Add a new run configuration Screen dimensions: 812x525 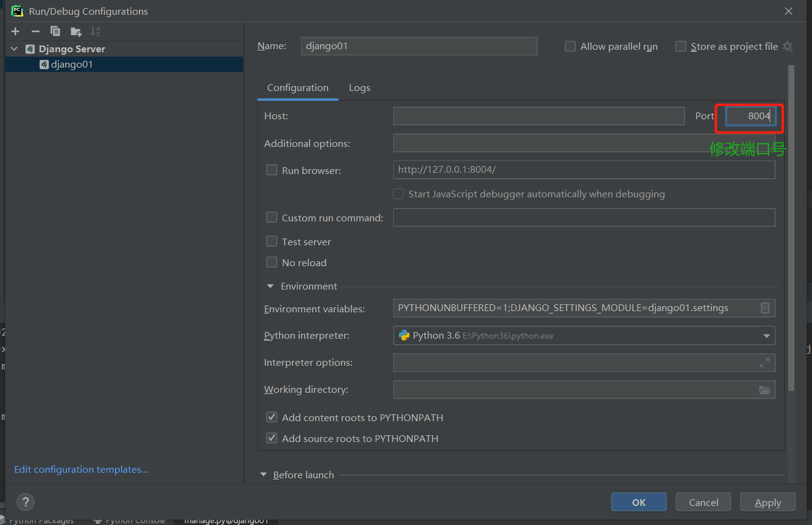(x=15, y=31)
